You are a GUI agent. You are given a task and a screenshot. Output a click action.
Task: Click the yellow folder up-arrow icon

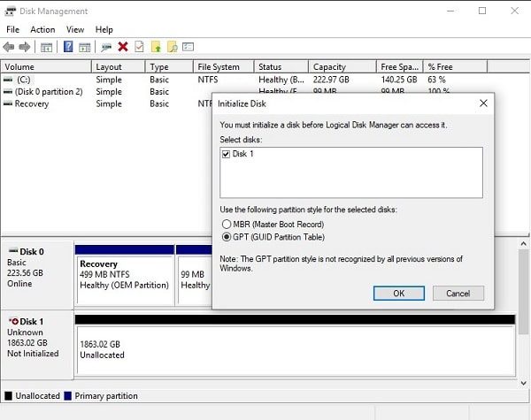(x=156, y=47)
